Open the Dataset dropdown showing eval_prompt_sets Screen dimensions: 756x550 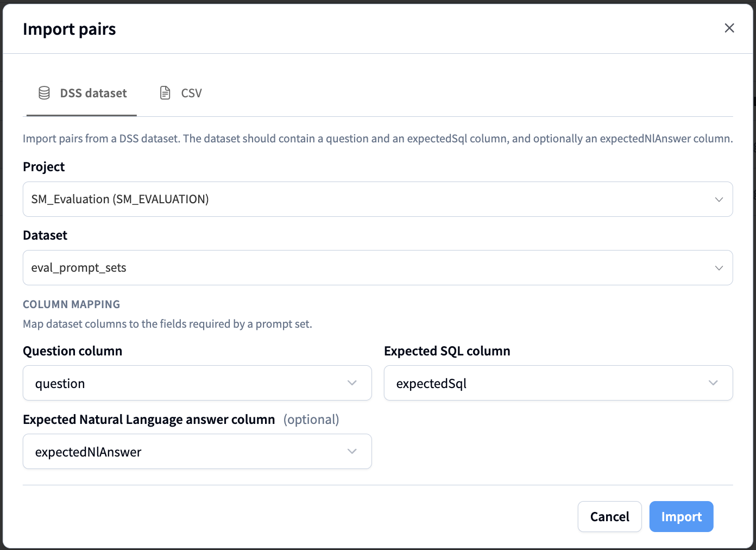point(377,267)
